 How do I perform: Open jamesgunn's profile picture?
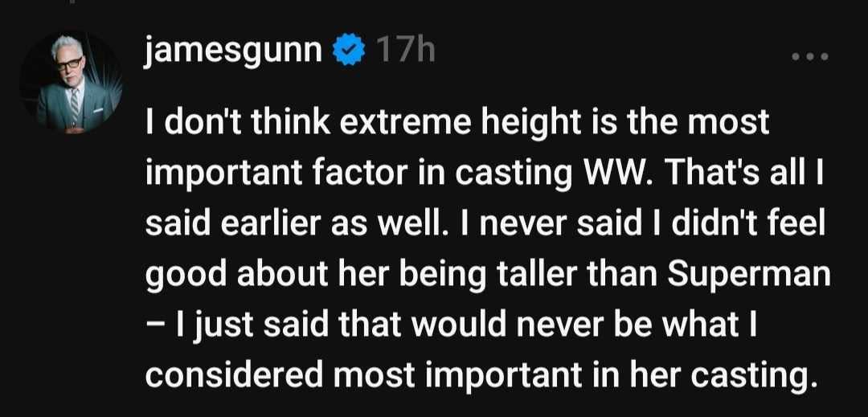point(71,82)
